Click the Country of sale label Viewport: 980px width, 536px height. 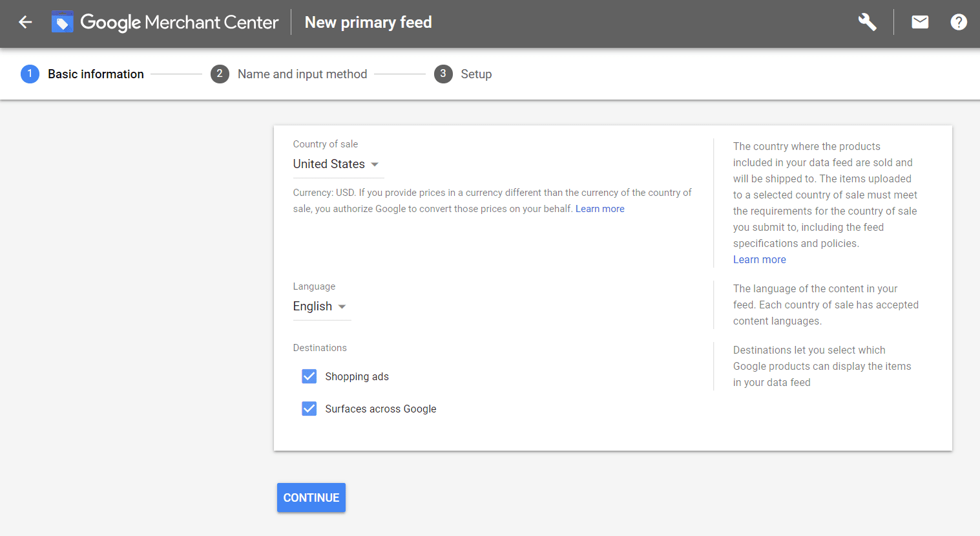325,144
